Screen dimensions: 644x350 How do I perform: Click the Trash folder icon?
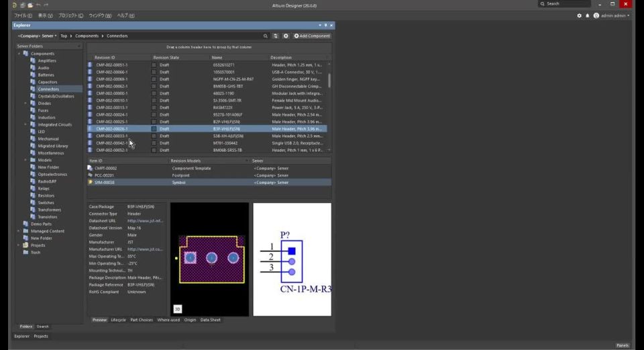click(25, 252)
